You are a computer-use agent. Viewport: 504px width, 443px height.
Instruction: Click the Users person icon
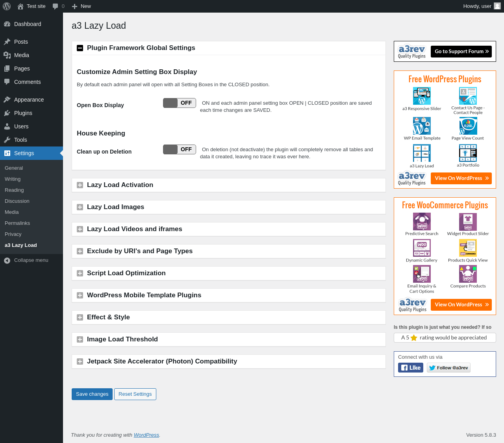point(7,126)
